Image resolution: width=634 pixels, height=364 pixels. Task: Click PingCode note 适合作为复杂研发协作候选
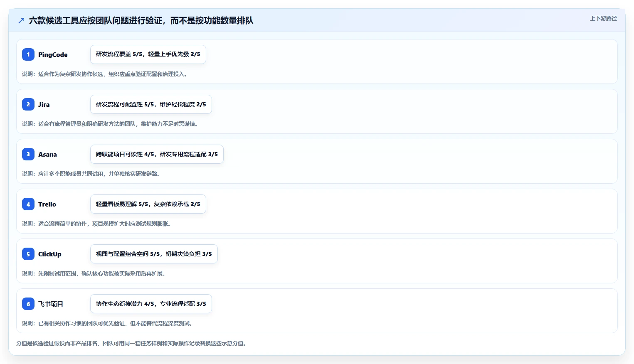[x=104, y=74]
